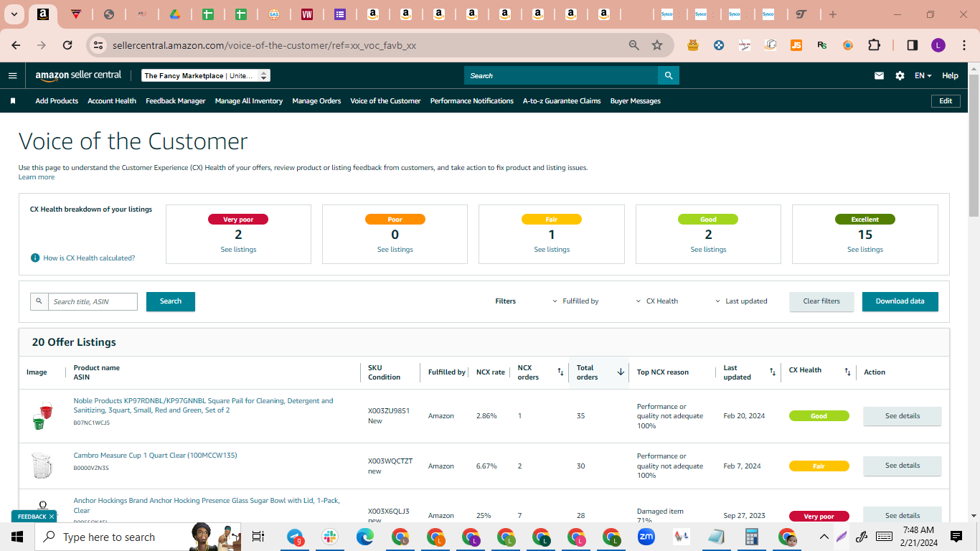Click the Learn more link

[x=37, y=177]
